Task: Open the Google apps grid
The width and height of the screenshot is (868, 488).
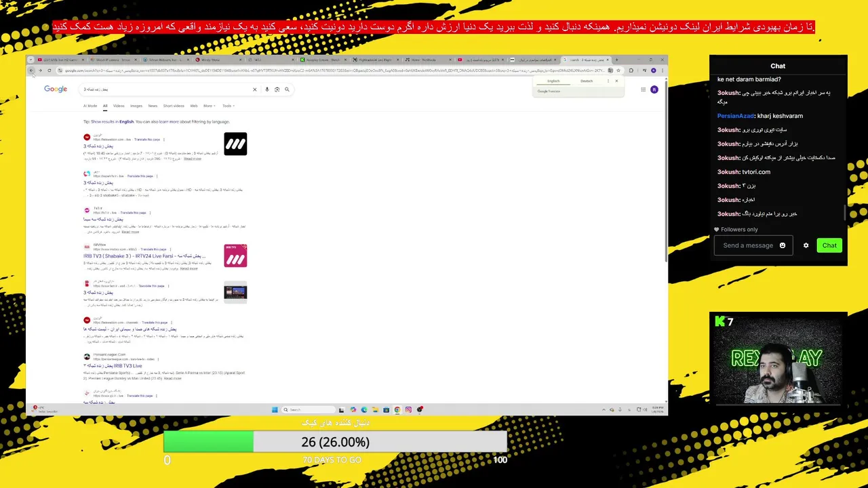Action: 643,89
